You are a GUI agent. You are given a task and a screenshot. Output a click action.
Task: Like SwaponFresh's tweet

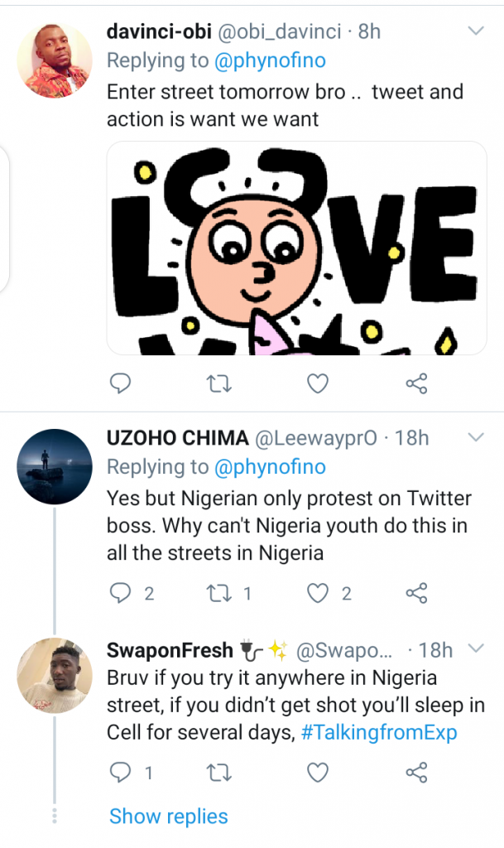coord(318,773)
